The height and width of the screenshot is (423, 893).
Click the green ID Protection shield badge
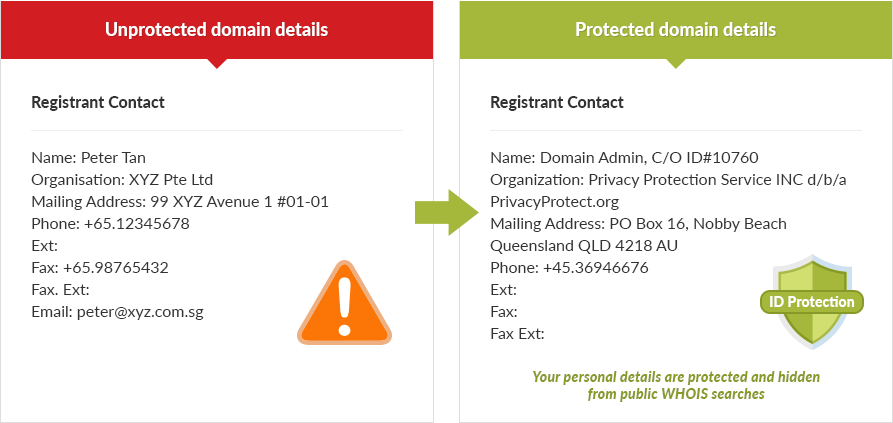[811, 302]
